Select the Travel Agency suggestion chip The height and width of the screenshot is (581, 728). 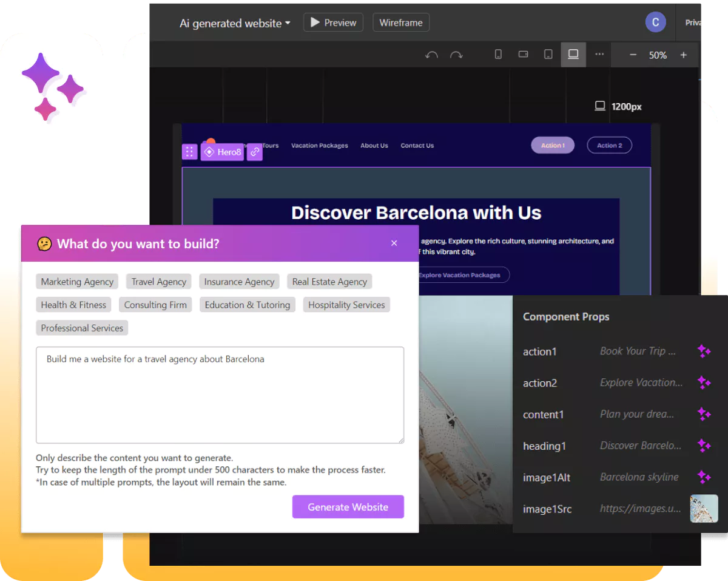coord(158,282)
